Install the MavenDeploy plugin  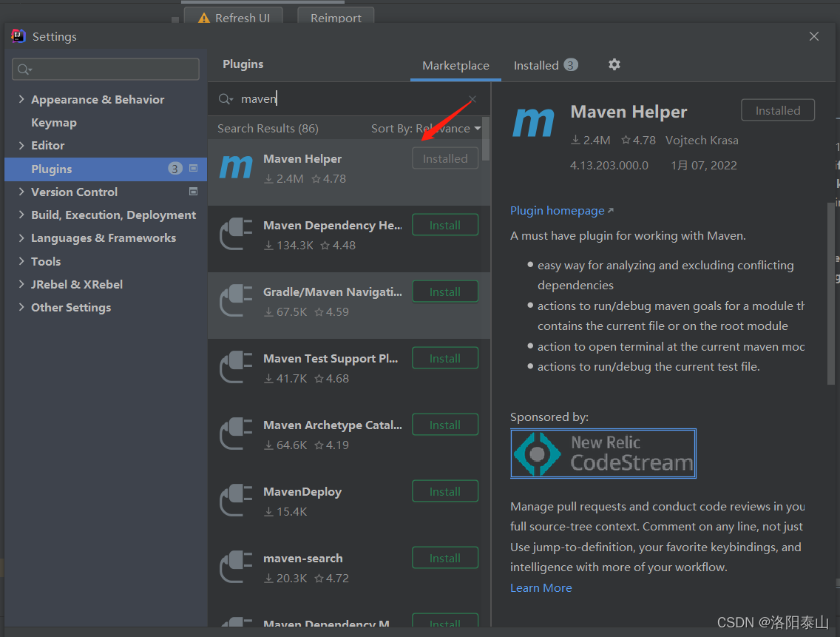444,491
